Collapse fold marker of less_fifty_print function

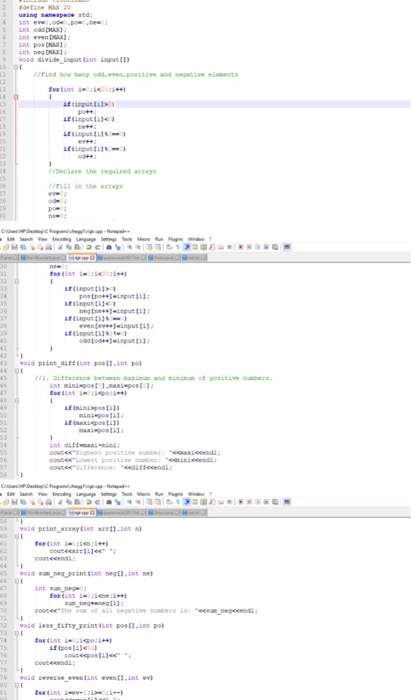17,633
